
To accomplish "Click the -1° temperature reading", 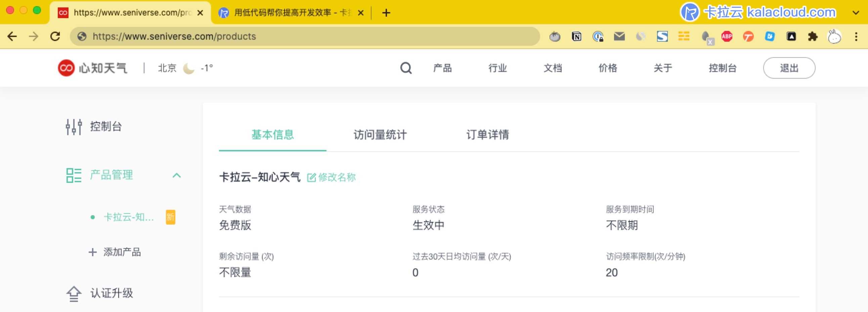I will point(207,68).
